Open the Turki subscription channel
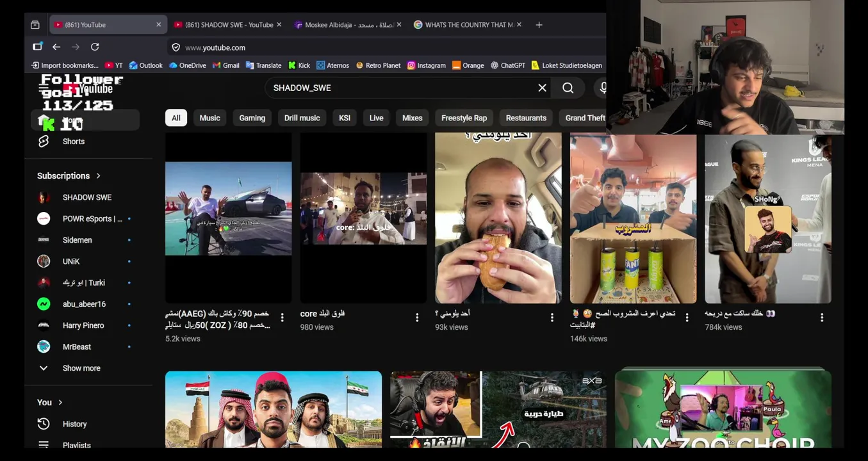 tap(85, 282)
